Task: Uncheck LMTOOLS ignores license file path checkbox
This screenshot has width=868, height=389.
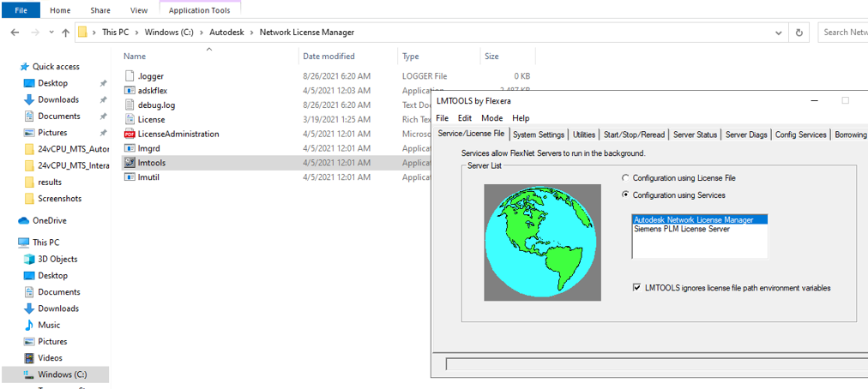Action: coord(636,288)
